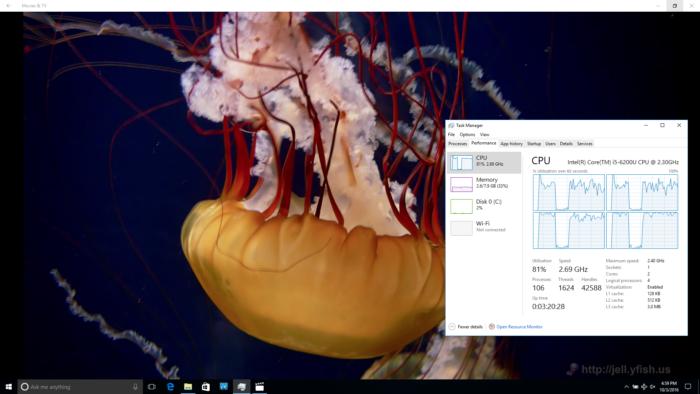
Task: Open Task View from taskbar
Action: click(152, 386)
